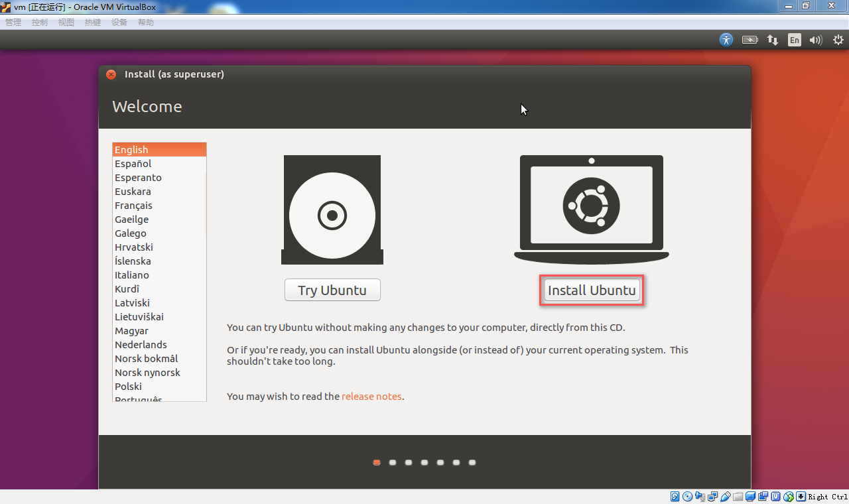Screen dimensions: 849x504
Task: Open the accessibility icon in the Ubuntu top panel
Action: coord(726,40)
